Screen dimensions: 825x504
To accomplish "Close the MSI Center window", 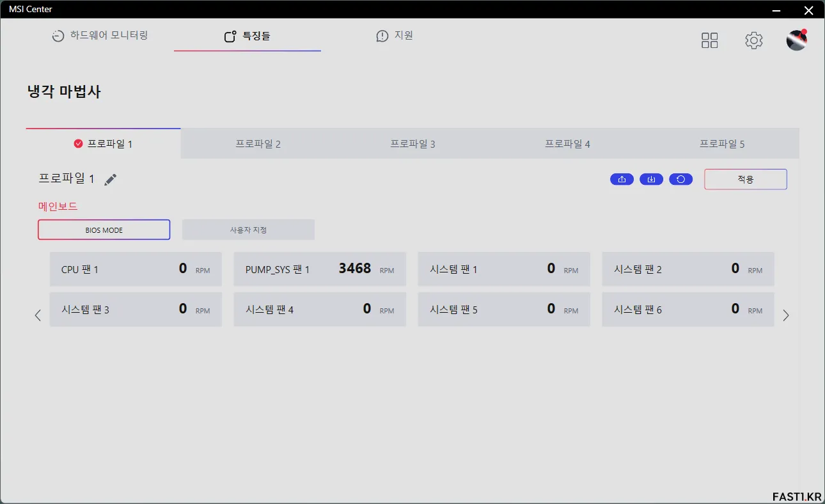I will (808, 10).
